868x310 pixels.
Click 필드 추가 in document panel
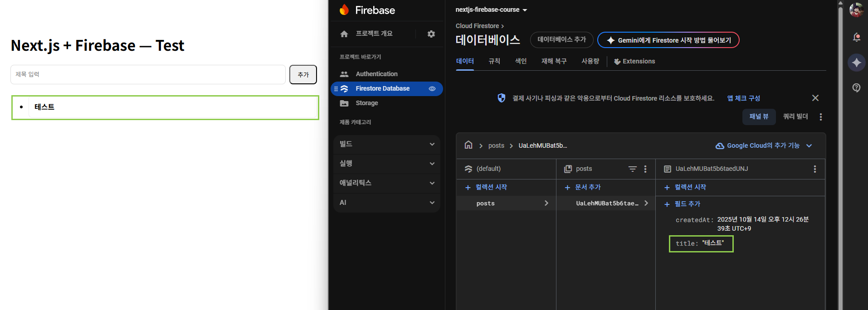coord(682,204)
